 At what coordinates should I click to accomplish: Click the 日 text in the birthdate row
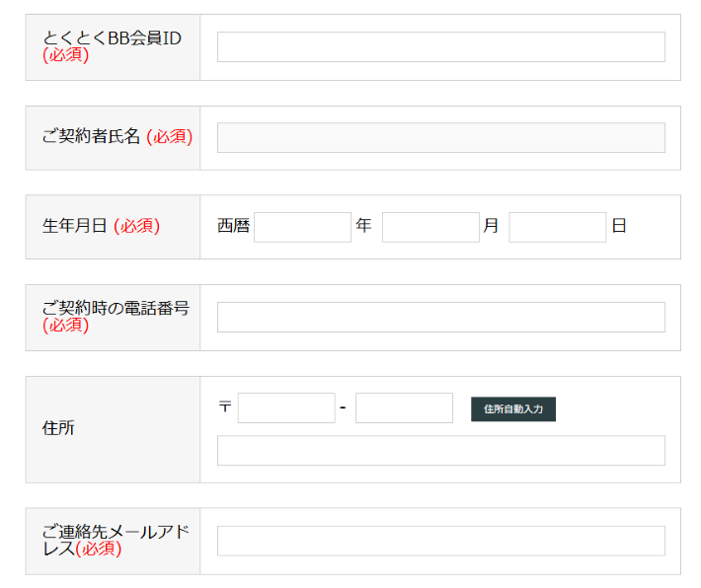pos(619,226)
